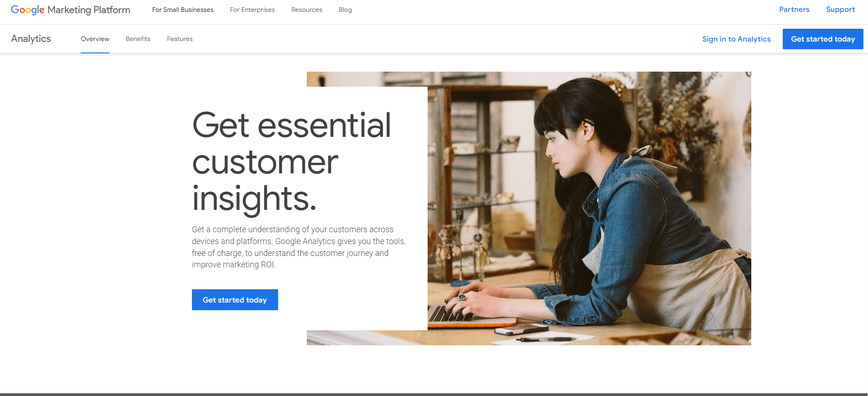The height and width of the screenshot is (396, 868).
Task: Select the Overview tab
Action: [x=95, y=39]
